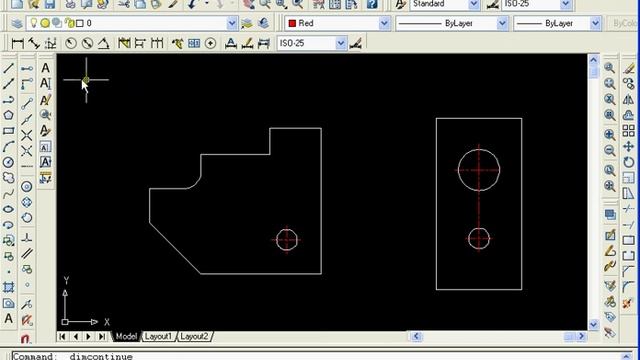The height and width of the screenshot is (360, 640).
Task: Click the red color swatch in color control
Action: [x=292, y=23]
